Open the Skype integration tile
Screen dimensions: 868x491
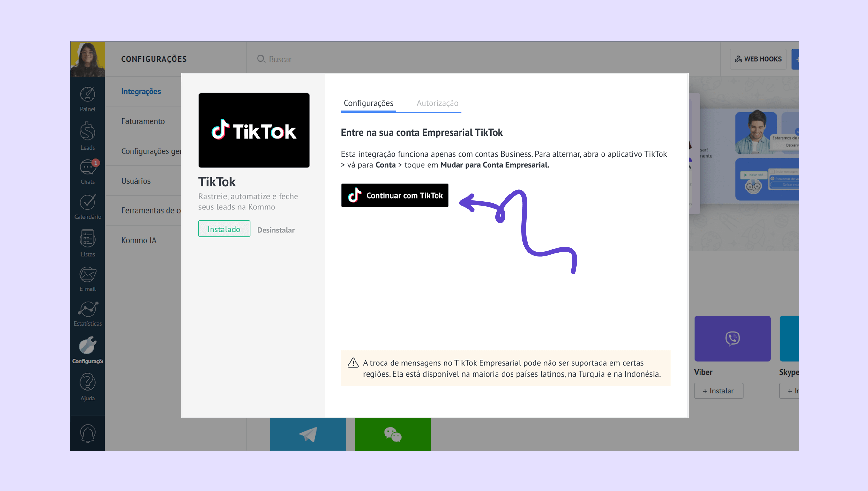point(789,338)
